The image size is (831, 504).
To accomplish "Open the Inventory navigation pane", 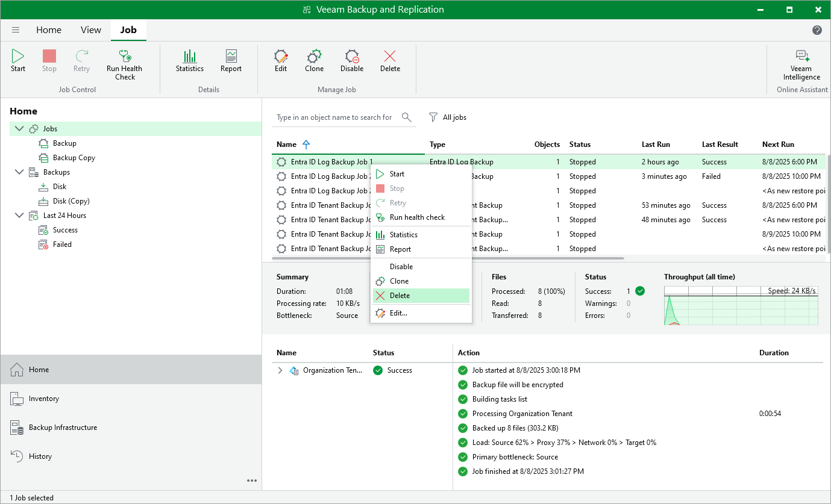I will coord(44,399).
